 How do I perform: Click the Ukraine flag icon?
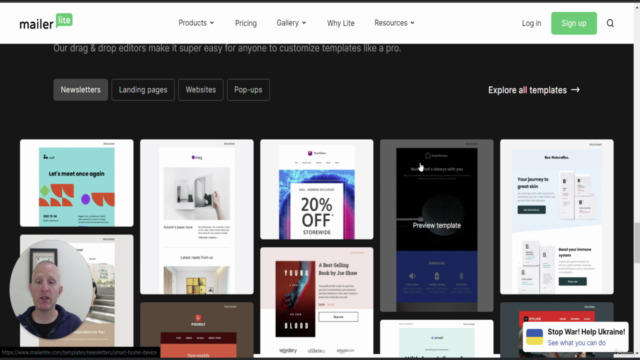[x=534, y=337]
